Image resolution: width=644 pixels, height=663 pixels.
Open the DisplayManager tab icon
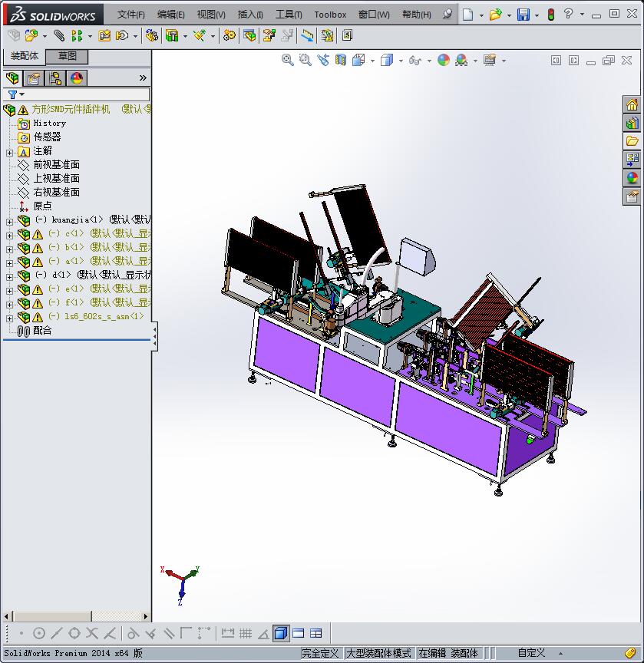77,78
